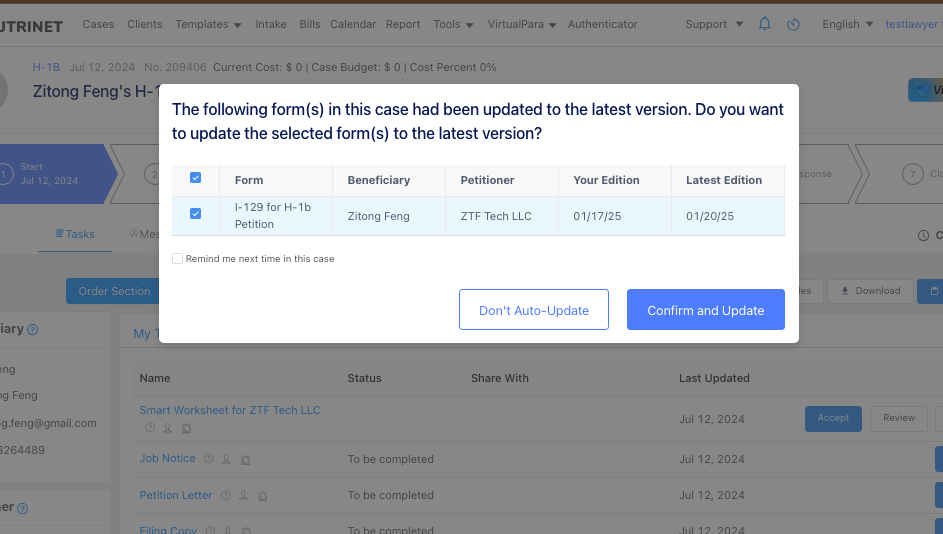Go to the Clients page
The image size is (943, 534).
coord(144,25)
